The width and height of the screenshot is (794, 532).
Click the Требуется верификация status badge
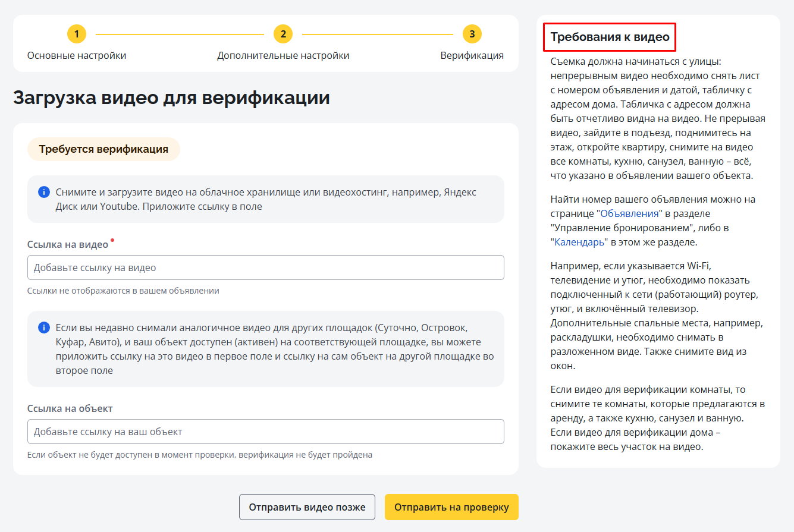click(x=103, y=149)
